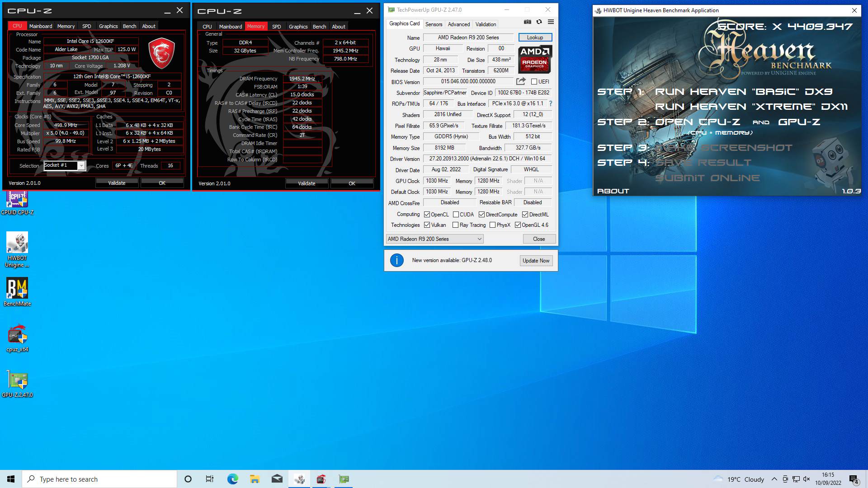Open the GPU-Z hamburger menu
The height and width of the screenshot is (488, 868).
pyautogui.click(x=551, y=22)
